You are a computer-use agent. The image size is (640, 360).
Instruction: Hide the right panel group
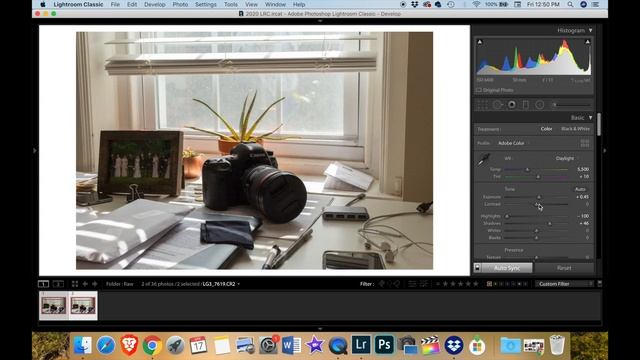(604, 151)
